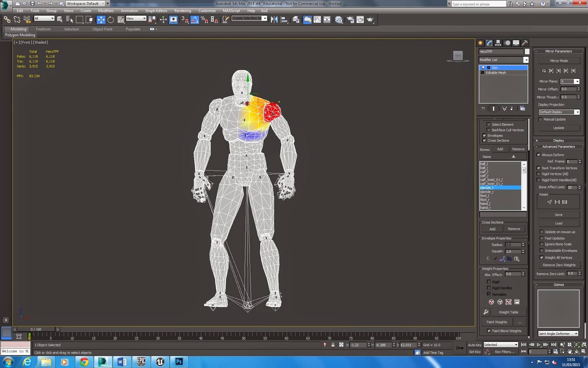This screenshot has width=588, height=368.
Task: Open the Hierarchy command panel tab
Action: point(498,43)
